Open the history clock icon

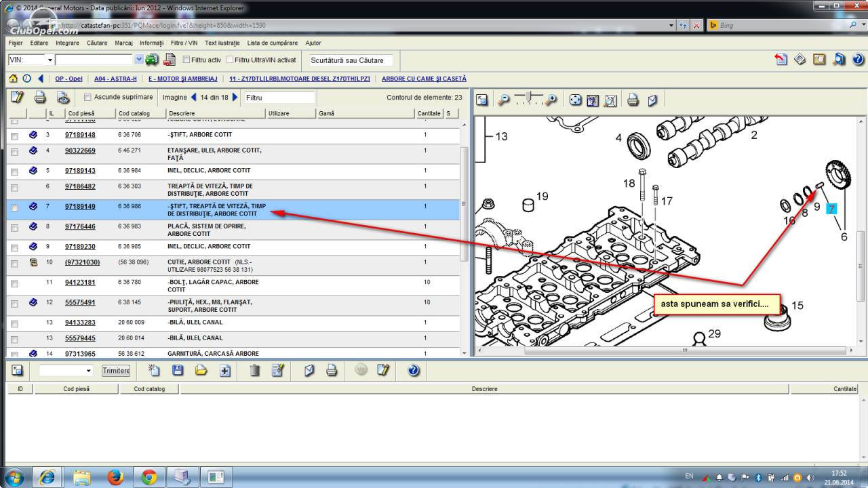coord(27,79)
